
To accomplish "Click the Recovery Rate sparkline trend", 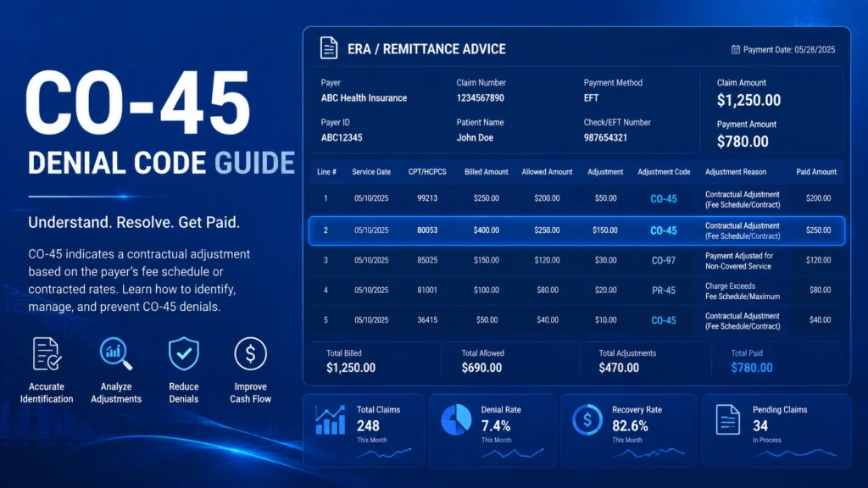I will 648,453.
